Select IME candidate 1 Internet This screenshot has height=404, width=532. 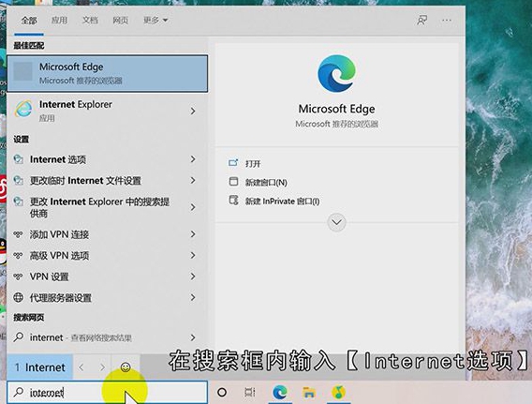coord(39,367)
